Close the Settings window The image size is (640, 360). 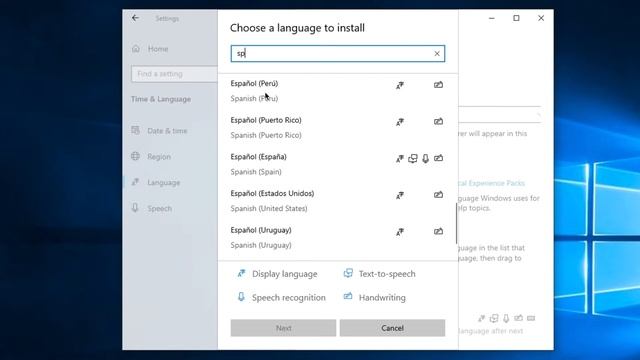click(x=541, y=18)
